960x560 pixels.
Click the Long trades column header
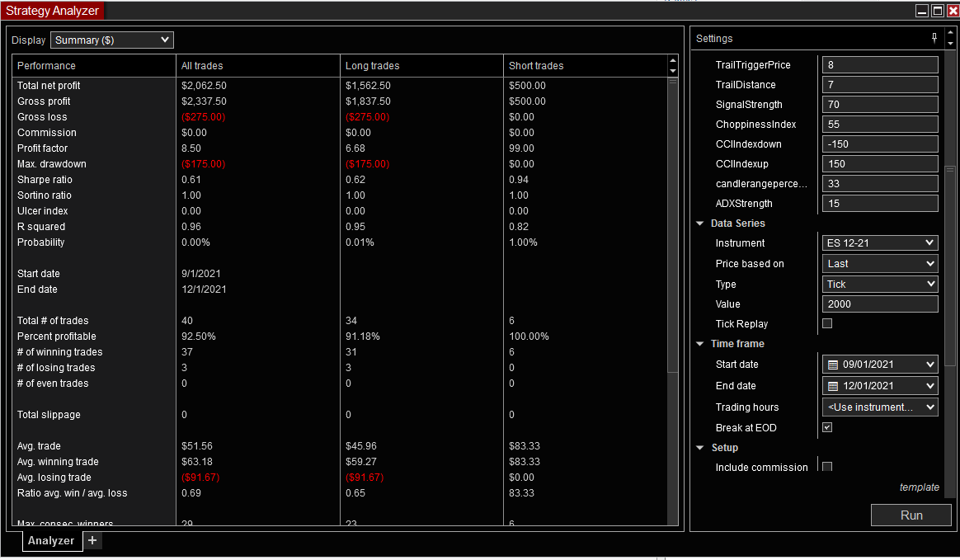coord(421,65)
